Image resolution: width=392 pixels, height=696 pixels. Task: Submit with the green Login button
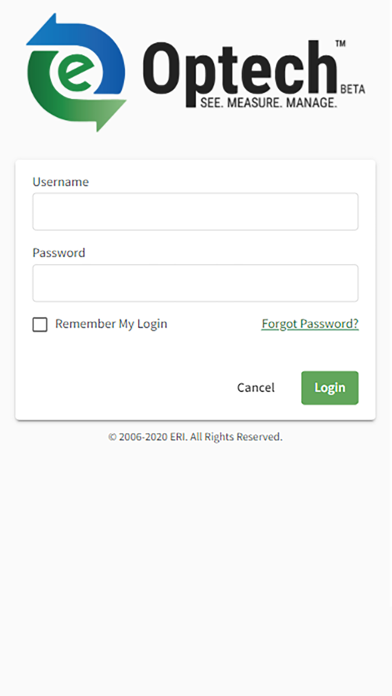330,388
